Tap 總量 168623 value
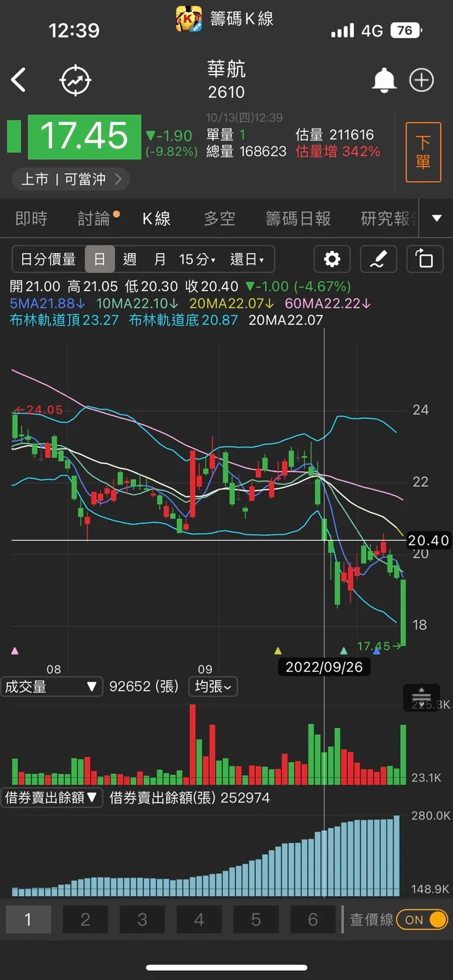453x980 pixels. [x=246, y=152]
